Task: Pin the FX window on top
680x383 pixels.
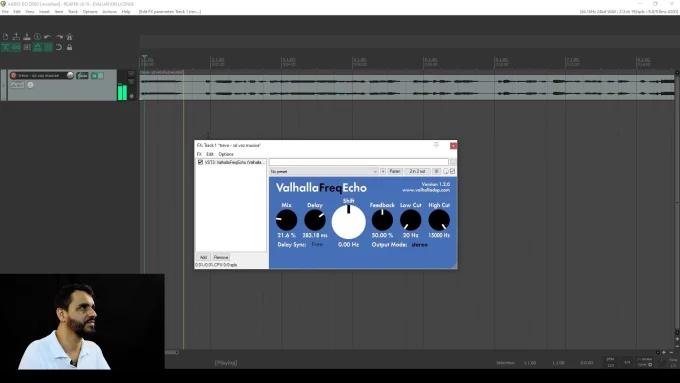Action: 436,145
